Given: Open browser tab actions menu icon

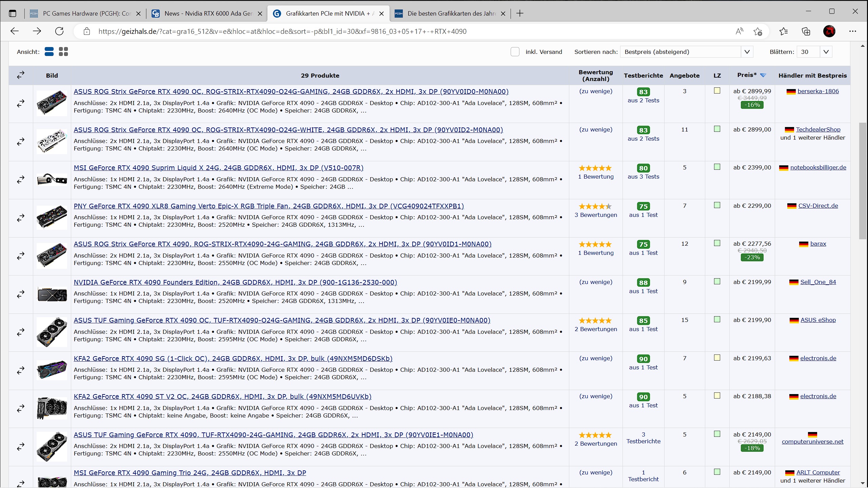Looking at the screenshot, I should tap(13, 14).
